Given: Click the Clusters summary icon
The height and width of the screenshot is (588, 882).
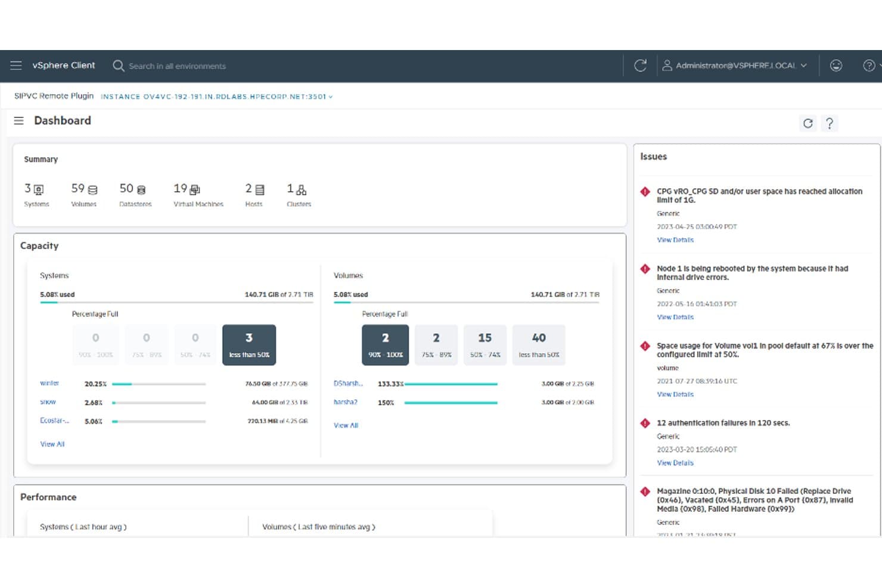Looking at the screenshot, I should pos(302,189).
